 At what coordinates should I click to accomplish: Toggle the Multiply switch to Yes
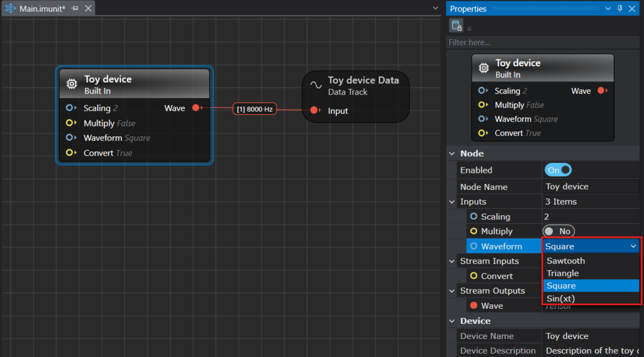tap(558, 231)
